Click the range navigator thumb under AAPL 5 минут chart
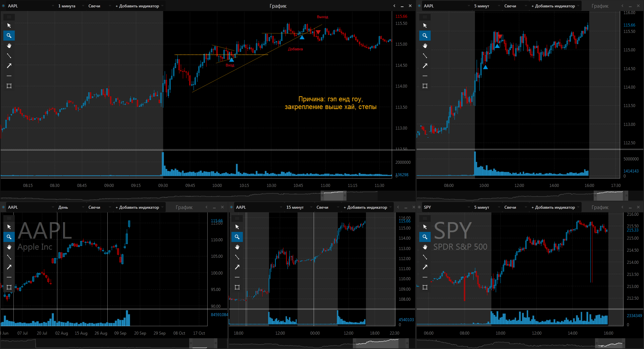Image resolution: width=644 pixels, height=349 pixels. [x=611, y=196]
